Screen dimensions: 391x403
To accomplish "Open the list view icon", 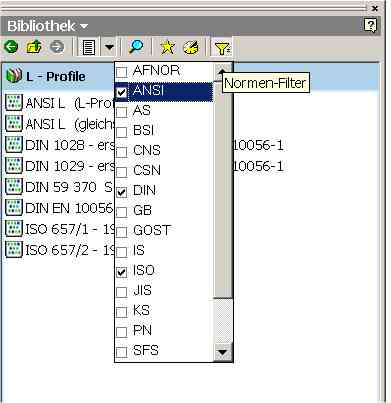I will point(88,47).
